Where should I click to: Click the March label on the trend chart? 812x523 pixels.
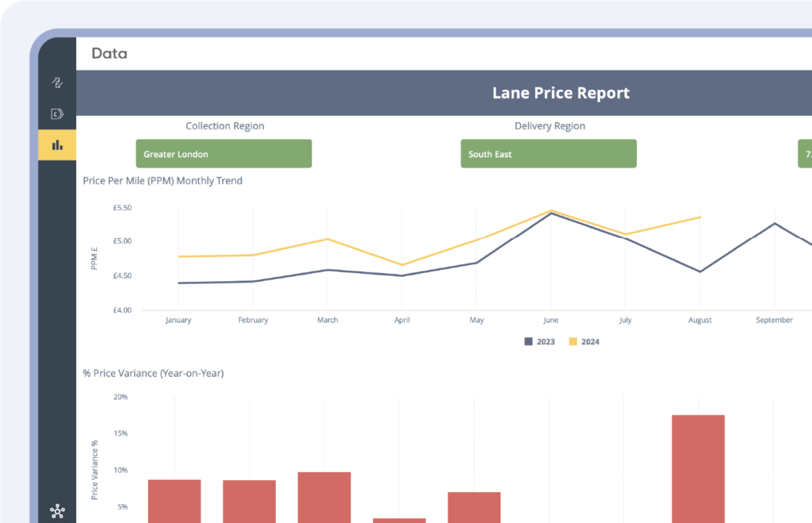click(x=327, y=320)
